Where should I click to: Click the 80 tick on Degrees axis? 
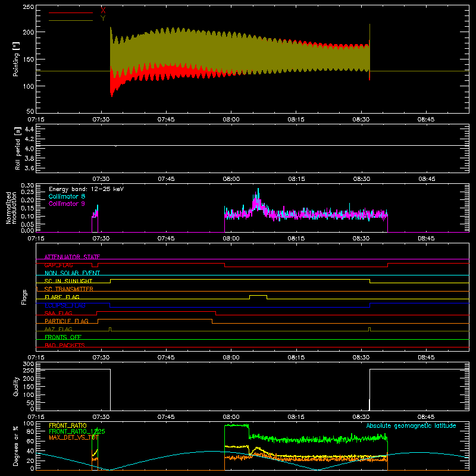30,431
